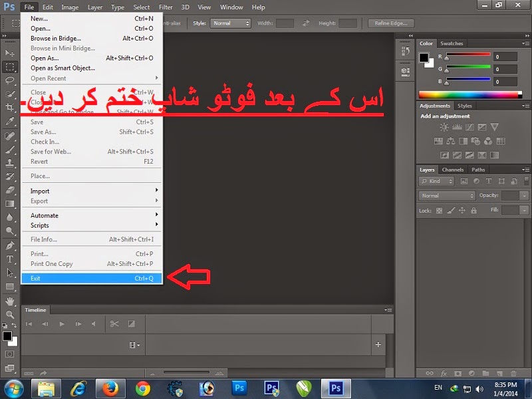
Task: Mute audio playback in Timeline
Action: (x=94, y=324)
